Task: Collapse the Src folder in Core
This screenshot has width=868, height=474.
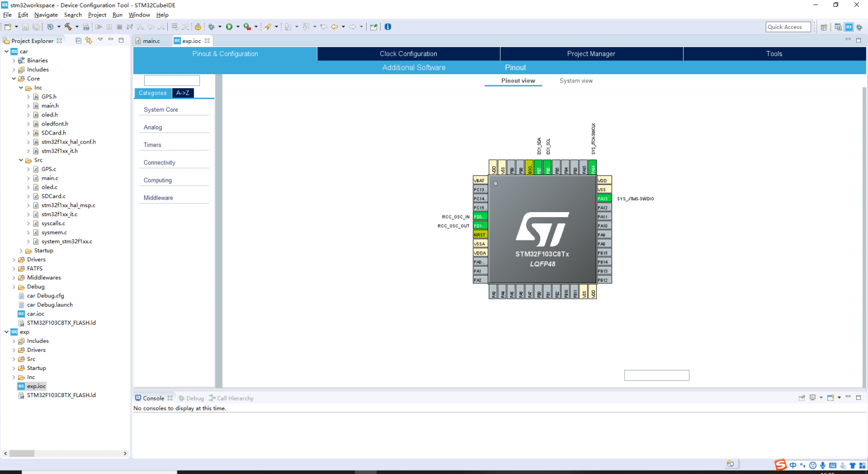Action: point(21,160)
